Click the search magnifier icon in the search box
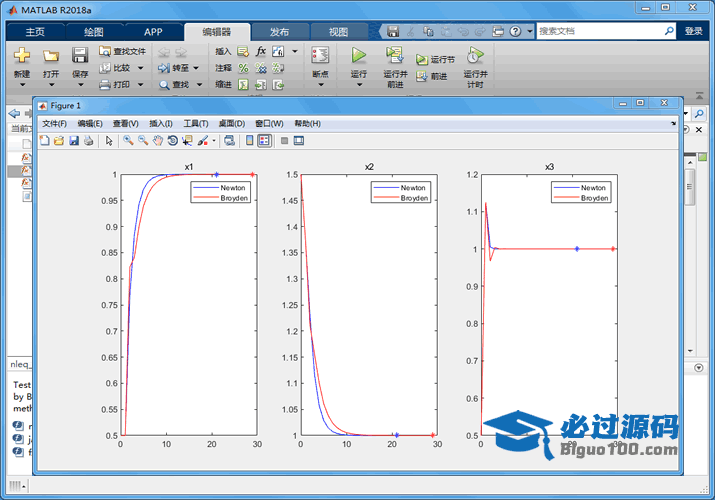The image size is (715, 500). tap(669, 31)
